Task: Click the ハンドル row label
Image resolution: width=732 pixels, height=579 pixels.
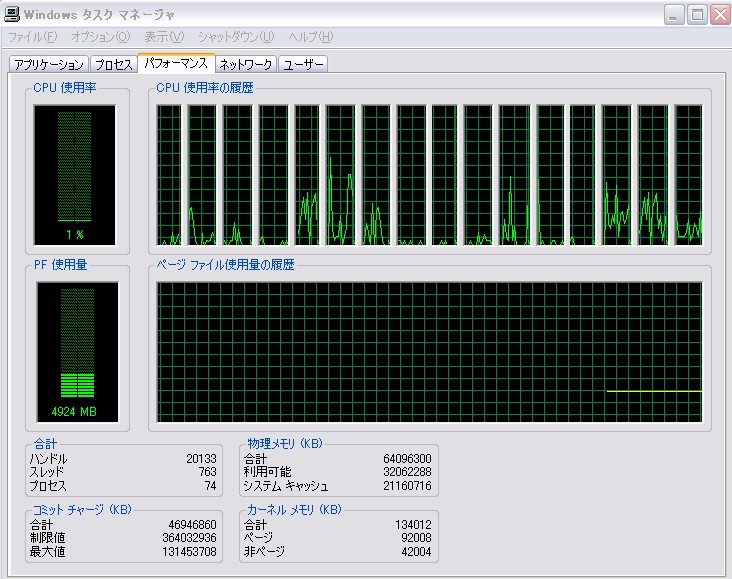Action: [48, 459]
